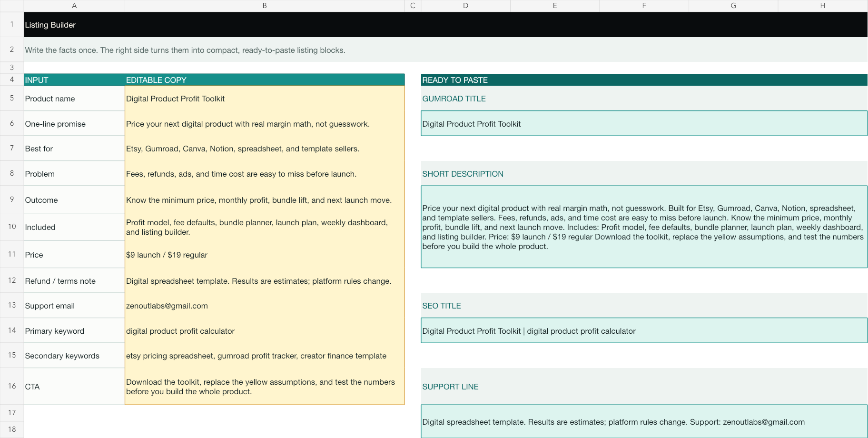
Task: Select the cell starting 'Profit model, fee defaults, bundle planner' in column B
Action: click(265, 227)
